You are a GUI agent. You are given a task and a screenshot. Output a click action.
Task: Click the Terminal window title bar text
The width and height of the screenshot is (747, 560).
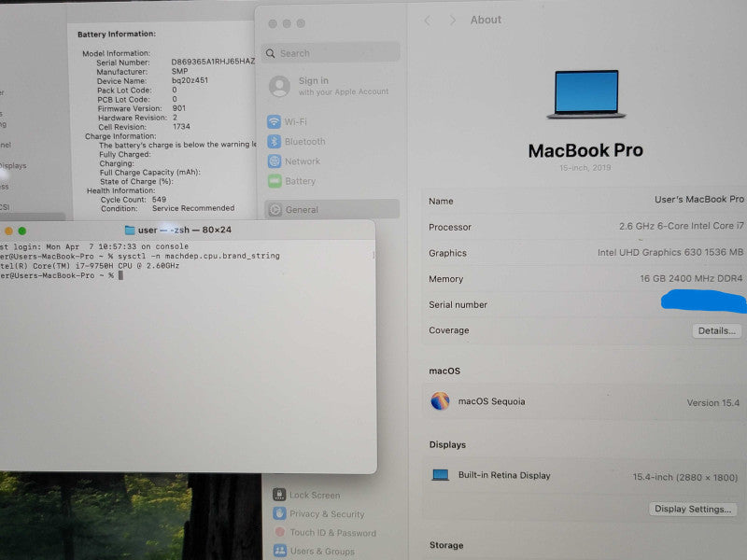coord(185,230)
